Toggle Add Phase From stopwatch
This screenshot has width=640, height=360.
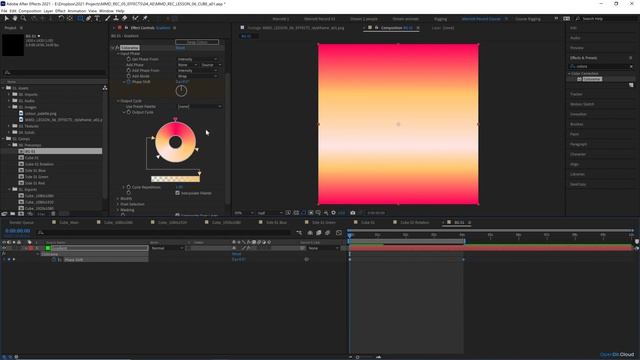pyautogui.click(x=129, y=71)
